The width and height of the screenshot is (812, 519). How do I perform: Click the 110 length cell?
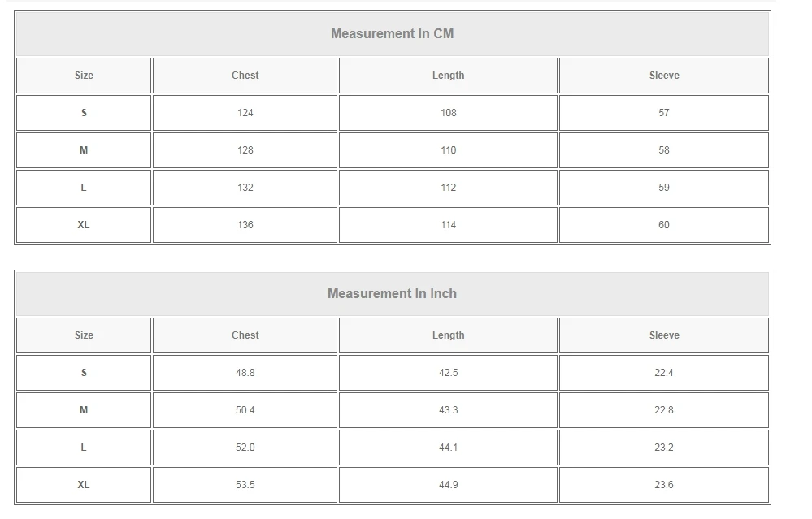click(448, 150)
